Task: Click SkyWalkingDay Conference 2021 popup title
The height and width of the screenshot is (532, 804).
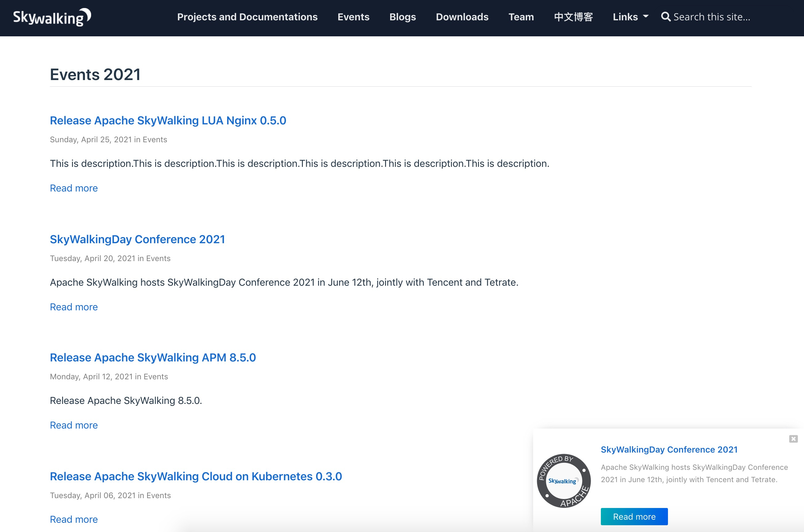Action: pos(669,449)
